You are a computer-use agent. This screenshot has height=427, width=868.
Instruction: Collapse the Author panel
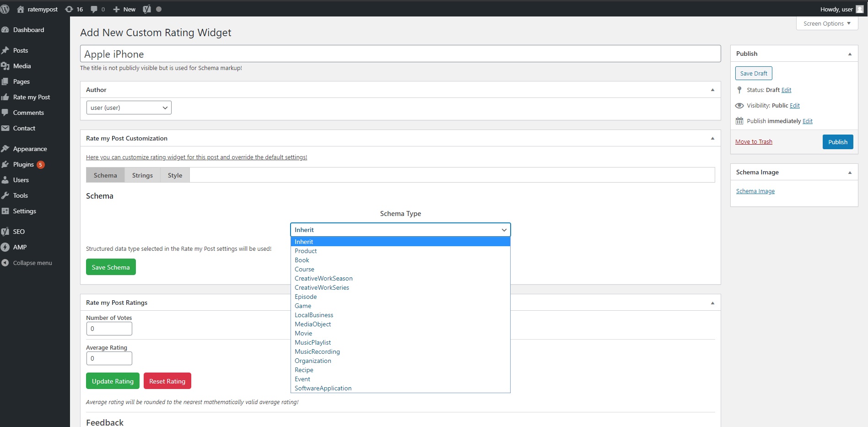coord(712,90)
